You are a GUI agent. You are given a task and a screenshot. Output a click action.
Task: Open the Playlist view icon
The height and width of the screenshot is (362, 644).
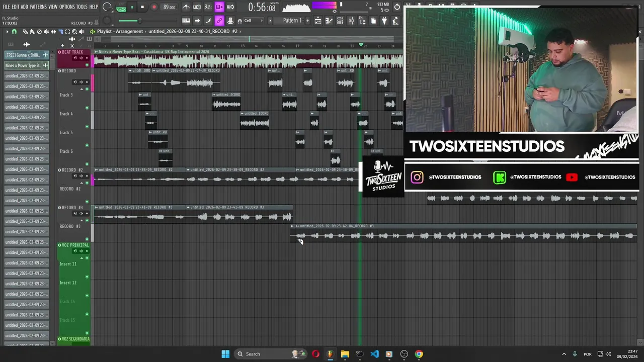[x=318, y=21]
